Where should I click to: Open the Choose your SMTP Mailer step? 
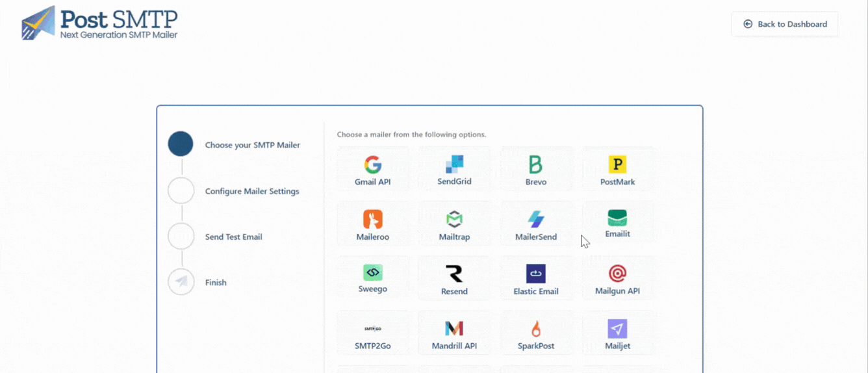pos(253,145)
